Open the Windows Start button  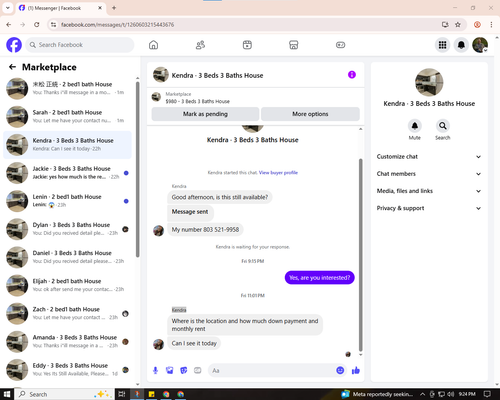pos(7,394)
